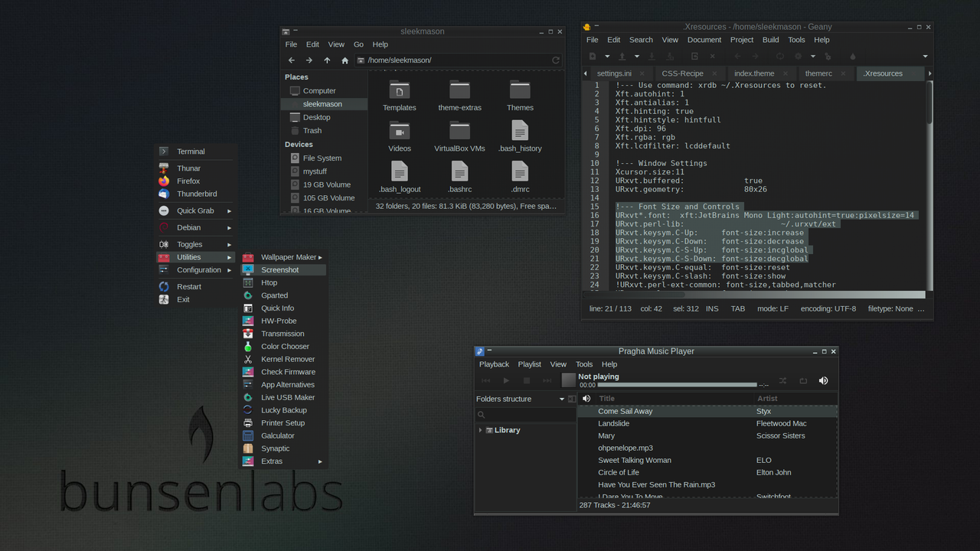Click Geany's build gear icon

(x=799, y=56)
